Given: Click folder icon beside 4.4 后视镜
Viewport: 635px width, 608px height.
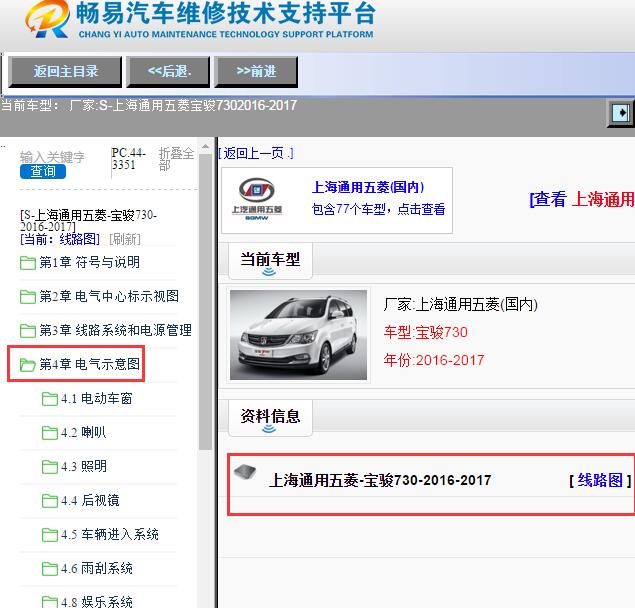Looking at the screenshot, I should (49, 501).
